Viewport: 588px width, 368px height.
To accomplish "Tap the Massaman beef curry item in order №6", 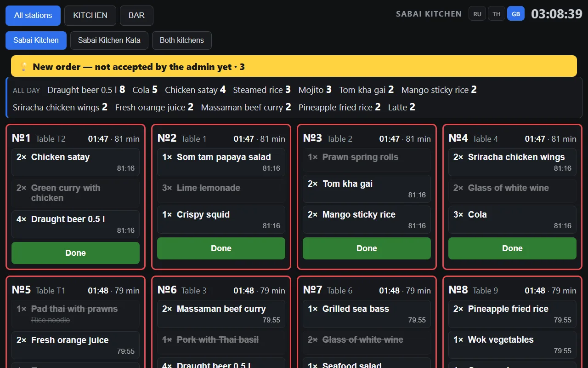I will [221, 314].
